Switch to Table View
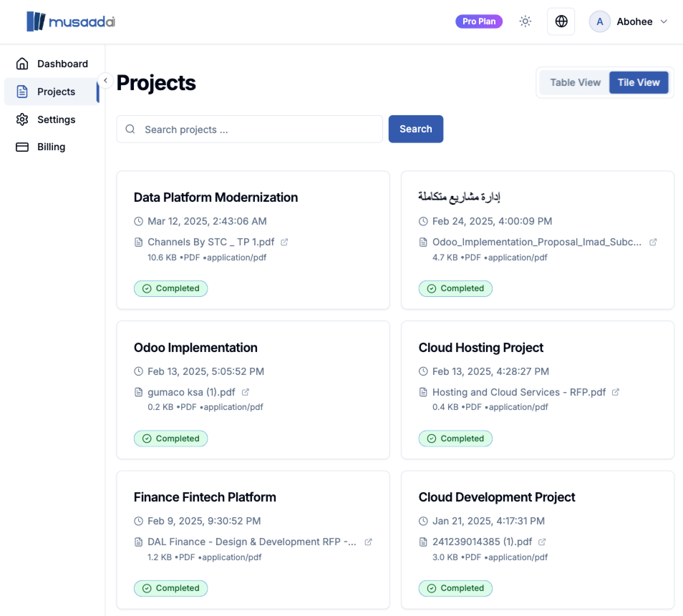The height and width of the screenshot is (616, 683). 575,82
